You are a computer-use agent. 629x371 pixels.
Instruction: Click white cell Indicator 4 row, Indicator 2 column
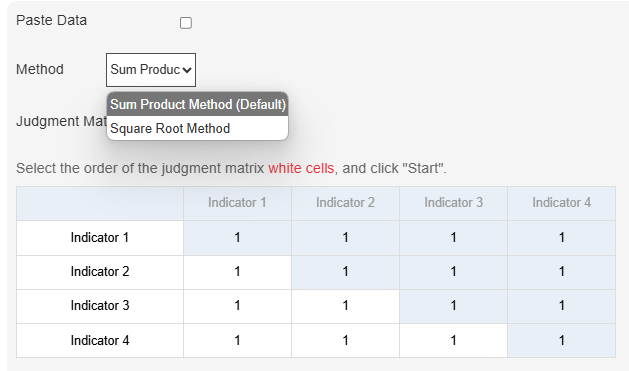click(x=345, y=341)
